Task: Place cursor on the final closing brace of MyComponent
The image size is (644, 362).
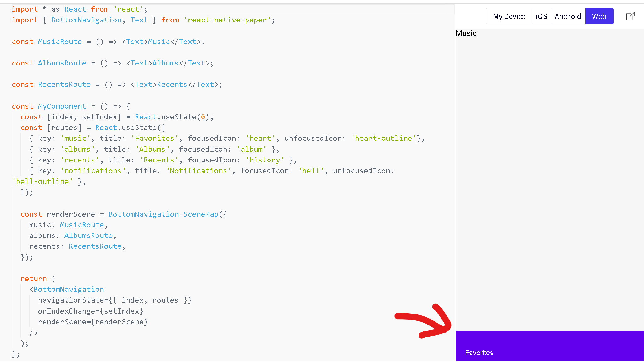Action: (x=14, y=354)
